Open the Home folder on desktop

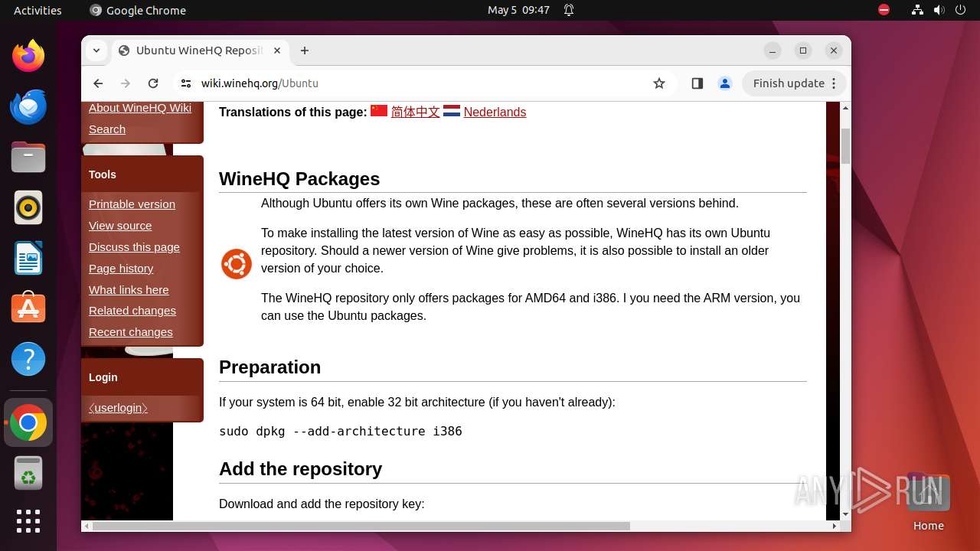click(x=928, y=502)
